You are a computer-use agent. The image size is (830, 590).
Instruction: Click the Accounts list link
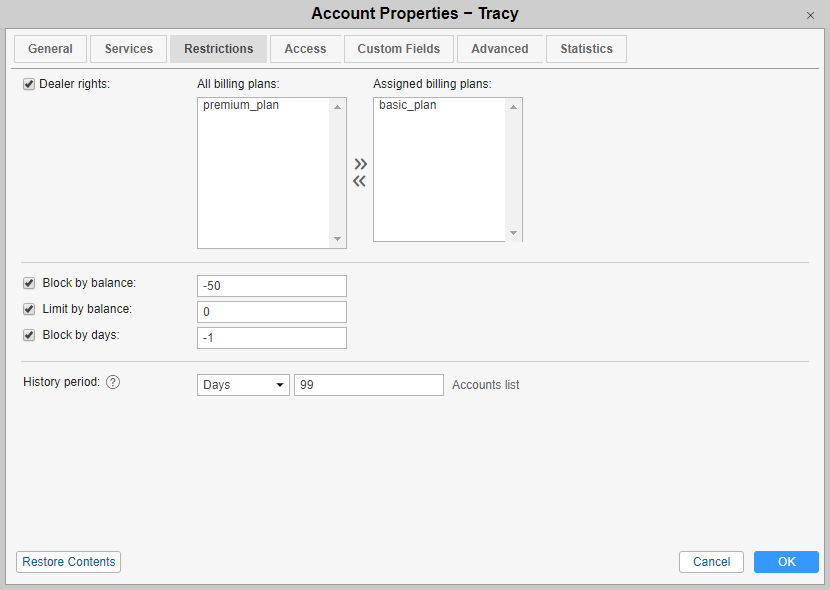pos(485,385)
